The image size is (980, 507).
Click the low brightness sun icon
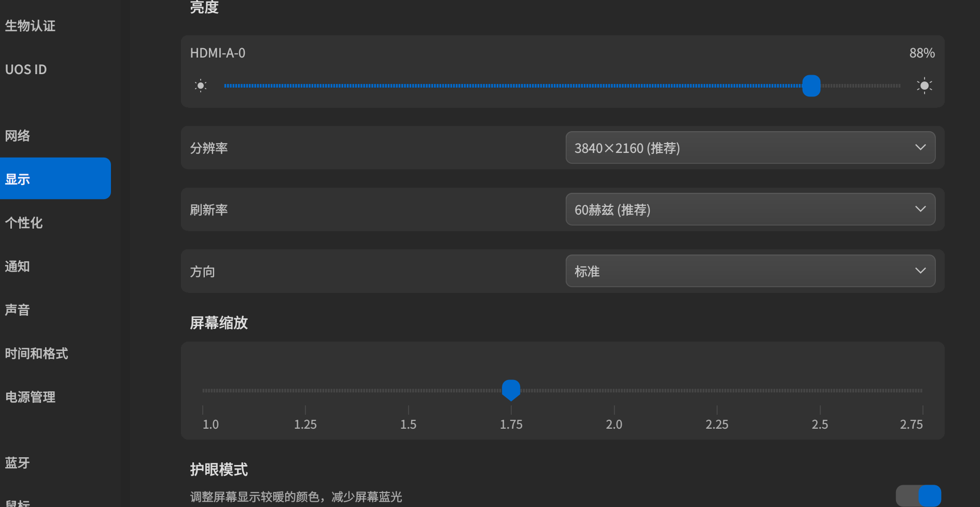[x=201, y=86]
